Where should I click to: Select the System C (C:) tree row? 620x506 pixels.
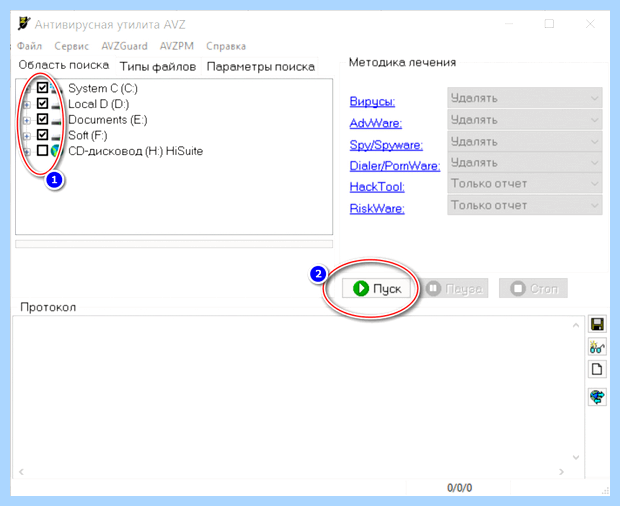coord(103,88)
